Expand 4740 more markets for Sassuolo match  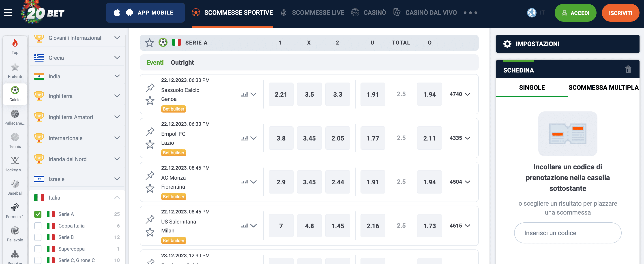click(x=460, y=94)
